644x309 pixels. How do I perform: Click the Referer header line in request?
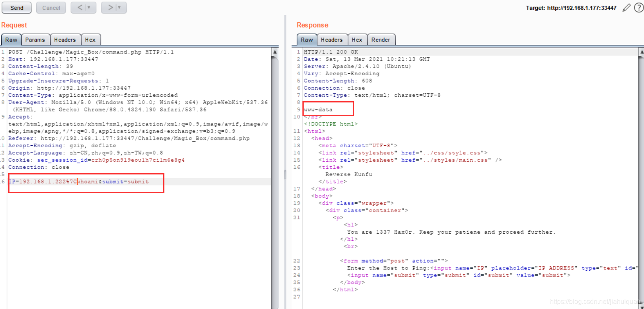pos(129,138)
